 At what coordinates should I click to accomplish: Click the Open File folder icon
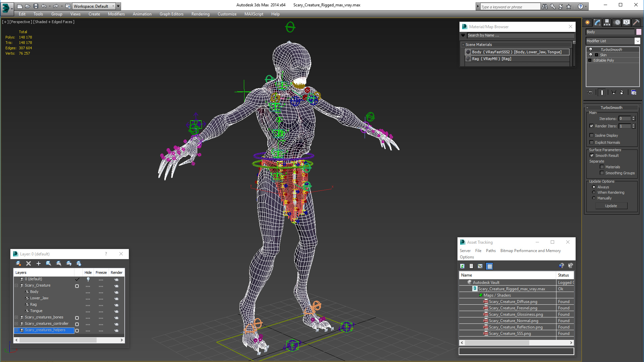coord(28,6)
